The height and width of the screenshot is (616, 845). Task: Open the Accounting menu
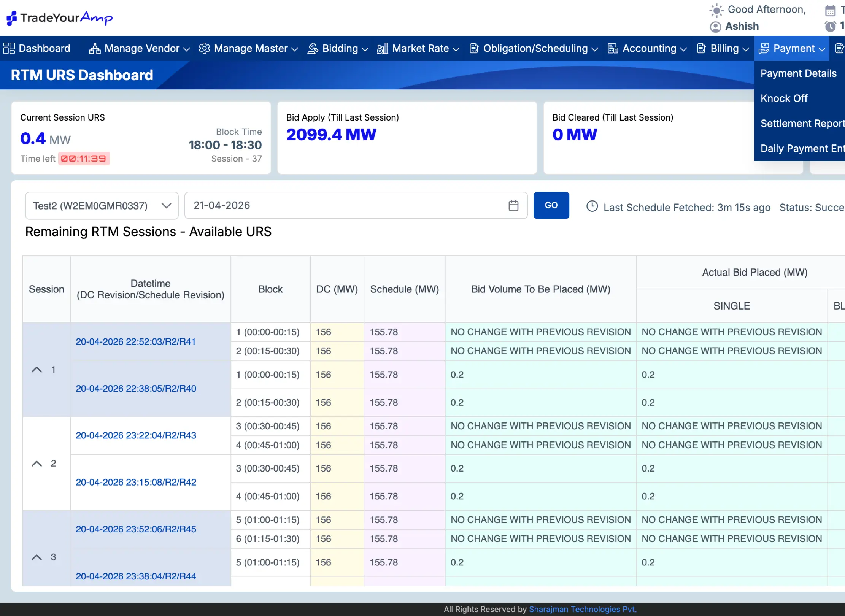pos(647,48)
